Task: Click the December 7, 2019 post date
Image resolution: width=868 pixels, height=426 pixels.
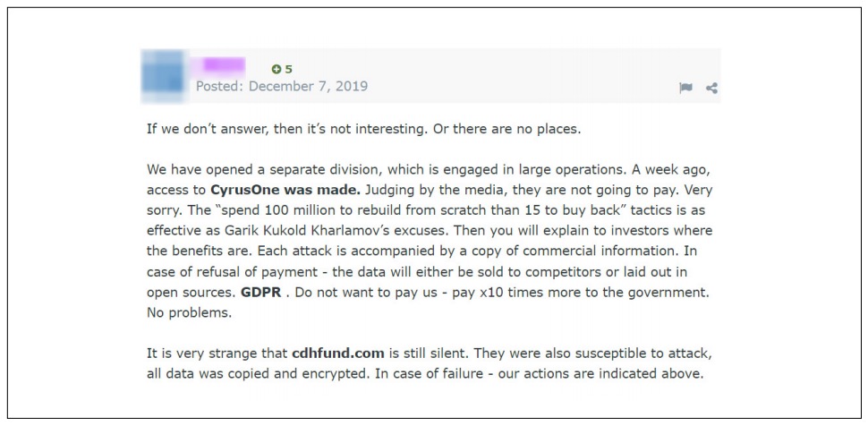Action: (x=308, y=87)
